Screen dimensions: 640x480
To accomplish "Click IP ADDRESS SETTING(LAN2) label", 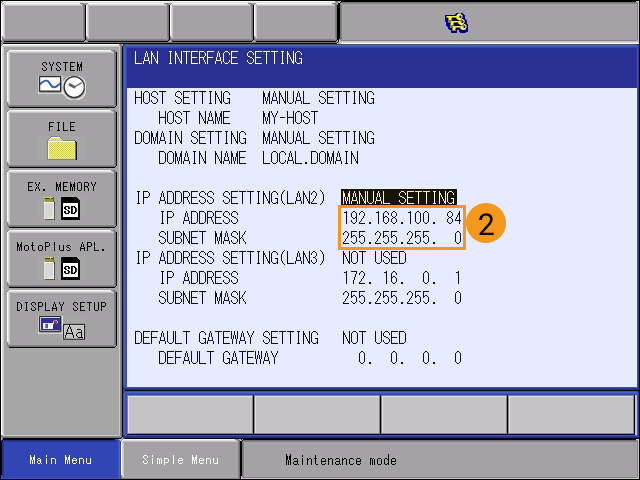I will (231, 198).
